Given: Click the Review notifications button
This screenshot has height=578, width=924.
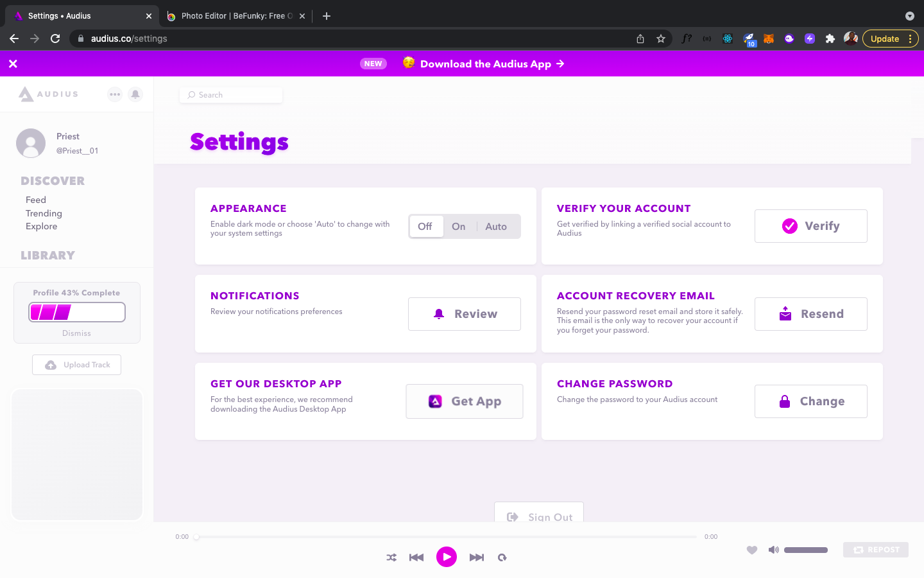Looking at the screenshot, I should pos(465,314).
